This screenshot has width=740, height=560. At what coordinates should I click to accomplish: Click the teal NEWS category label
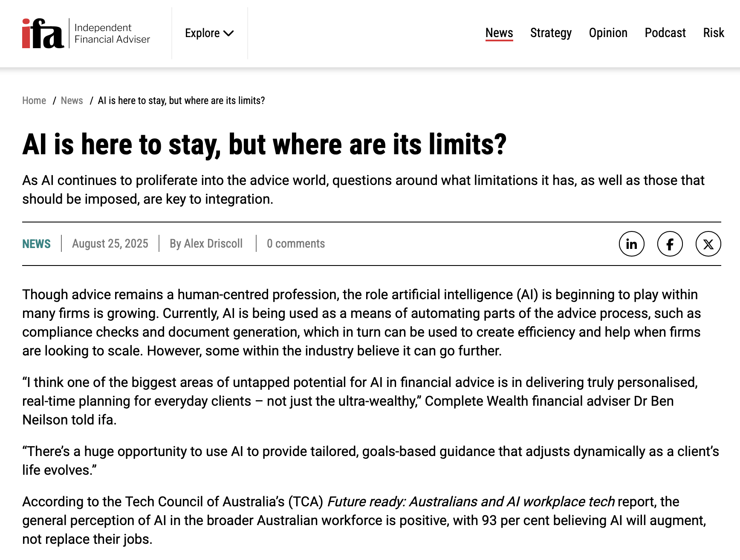click(x=36, y=244)
